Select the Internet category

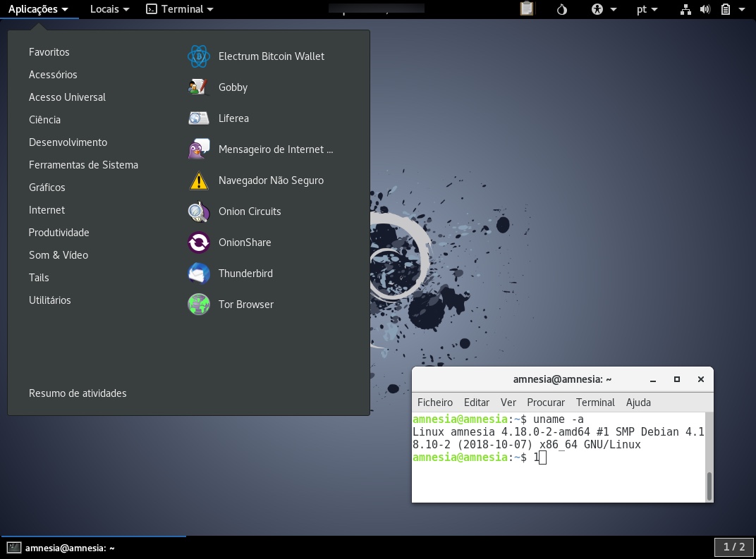(47, 209)
